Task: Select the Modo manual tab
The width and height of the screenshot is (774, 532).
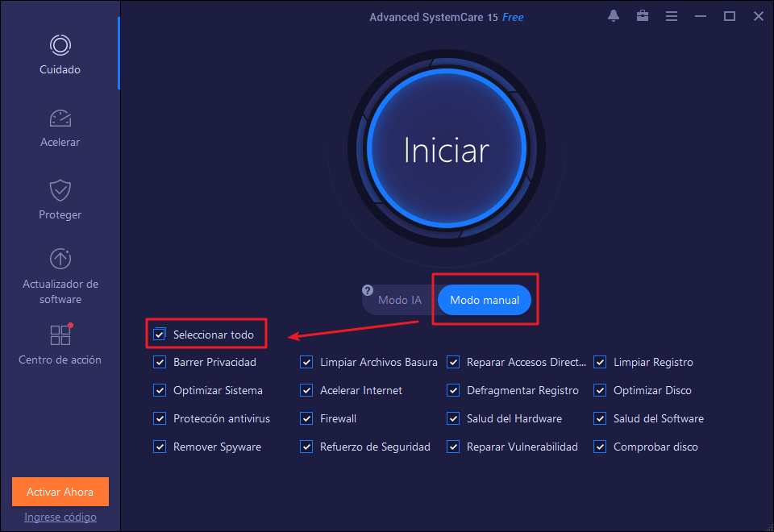Action: click(485, 300)
